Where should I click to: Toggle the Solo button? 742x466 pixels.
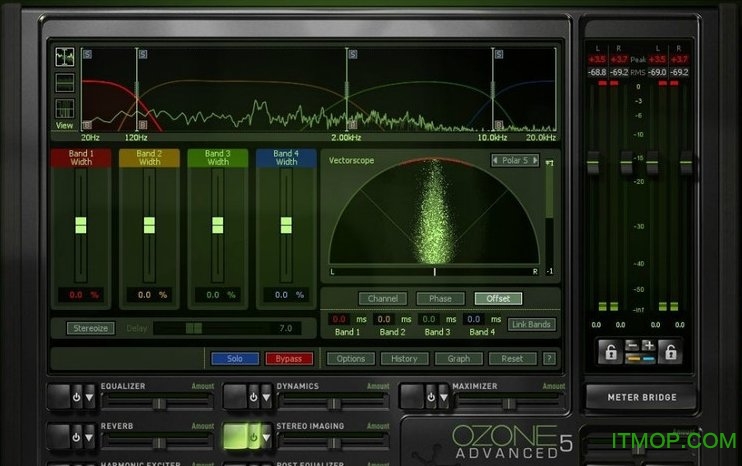click(235, 358)
